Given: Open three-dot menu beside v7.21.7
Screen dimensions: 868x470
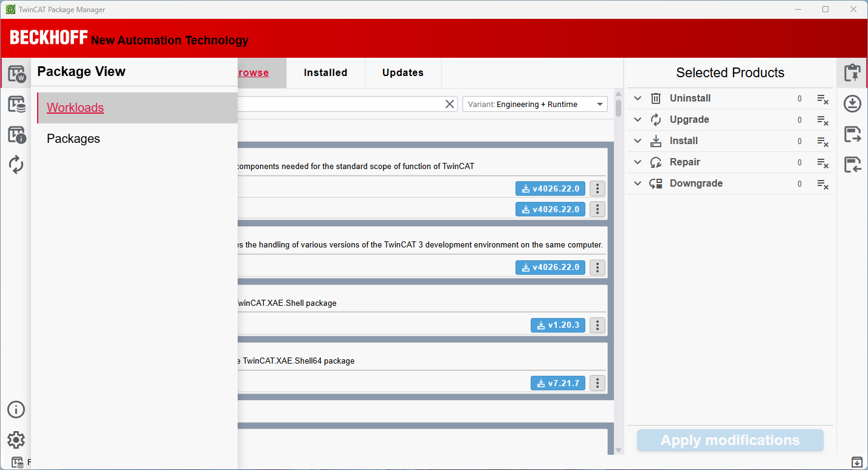Looking at the screenshot, I should click(x=598, y=383).
